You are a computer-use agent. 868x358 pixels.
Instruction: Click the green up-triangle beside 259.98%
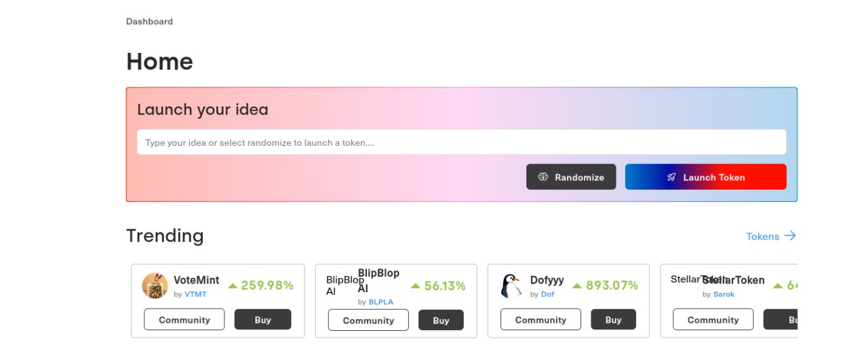(x=233, y=286)
